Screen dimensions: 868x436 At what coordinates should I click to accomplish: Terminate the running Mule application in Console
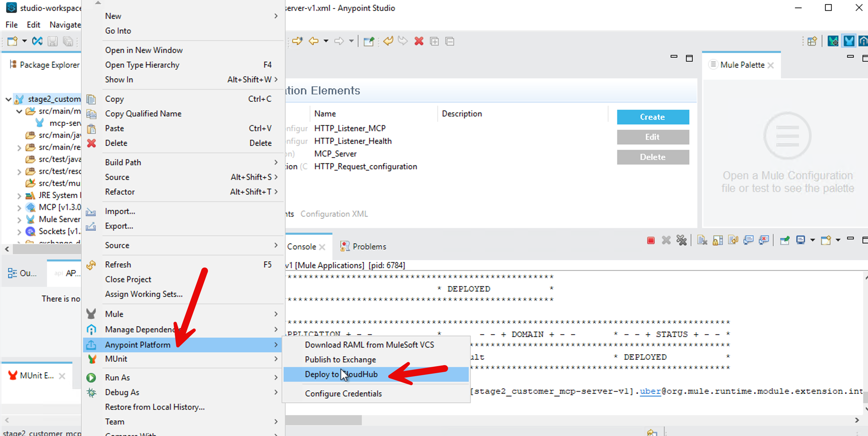coord(651,240)
